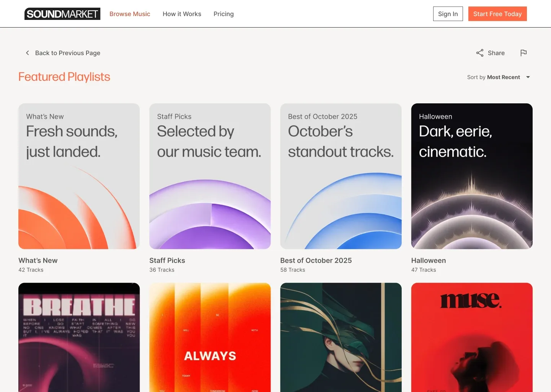This screenshot has width=551, height=392.
Task: Click the flag report icon
Action: point(523,53)
